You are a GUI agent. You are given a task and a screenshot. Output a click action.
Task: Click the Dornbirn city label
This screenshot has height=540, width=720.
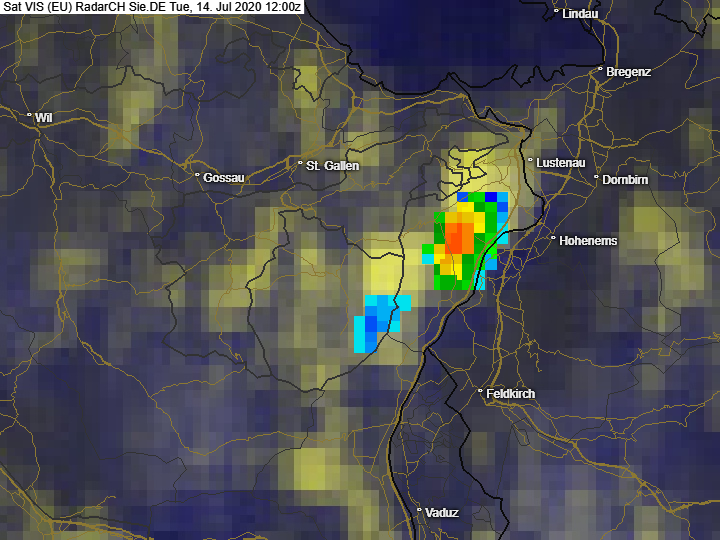point(625,180)
